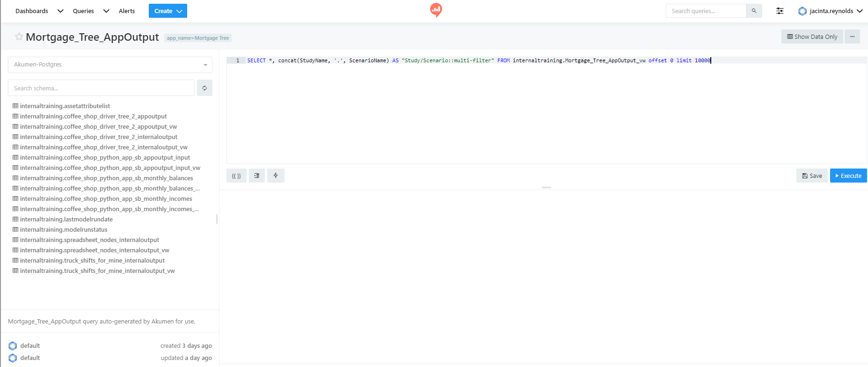This screenshot has height=367, width=868.
Task: Select internaltraining.modelrunstatus table
Action: pyautogui.click(x=64, y=229)
